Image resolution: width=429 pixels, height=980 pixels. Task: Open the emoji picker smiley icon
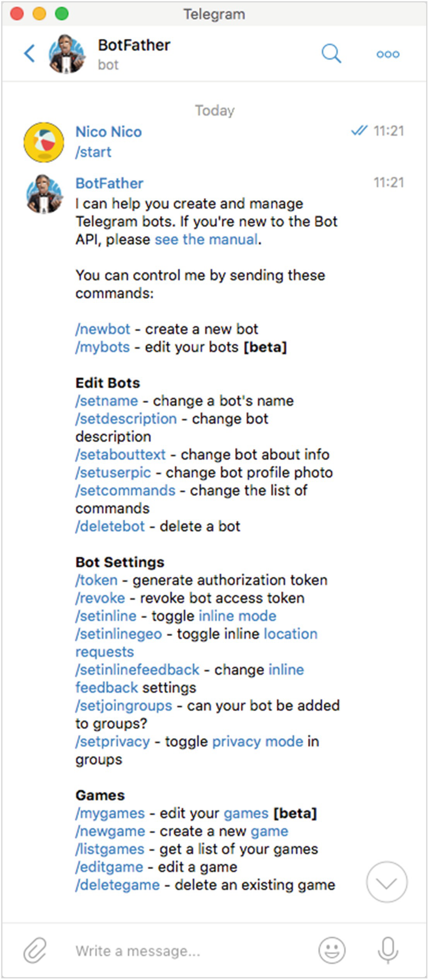tap(332, 950)
